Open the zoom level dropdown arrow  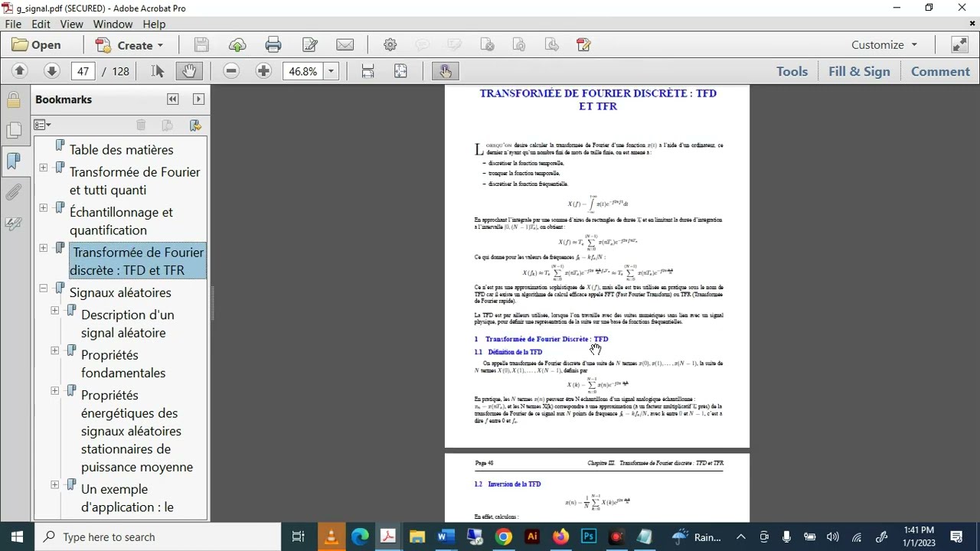[331, 71]
